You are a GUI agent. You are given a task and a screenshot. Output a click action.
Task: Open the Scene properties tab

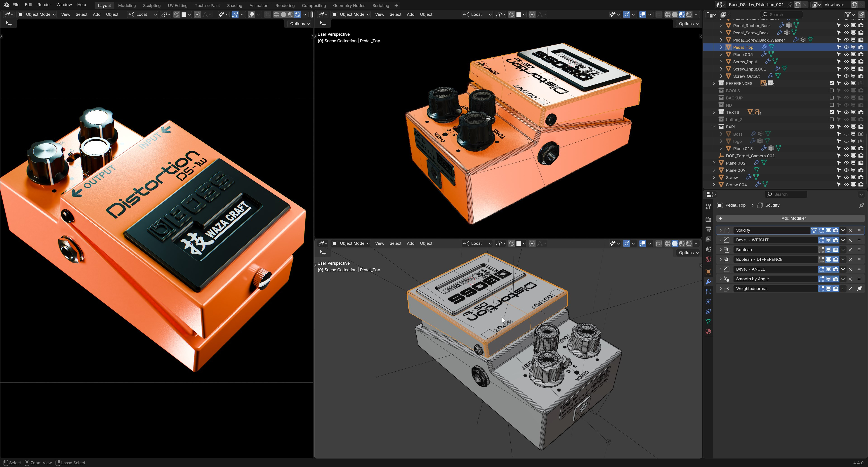[x=708, y=249]
